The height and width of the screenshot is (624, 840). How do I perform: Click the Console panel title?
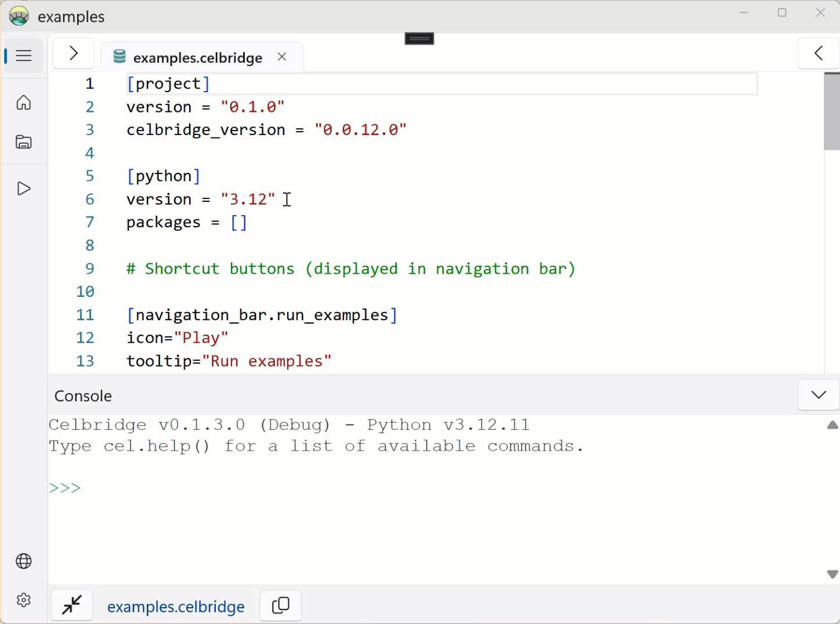coord(83,396)
